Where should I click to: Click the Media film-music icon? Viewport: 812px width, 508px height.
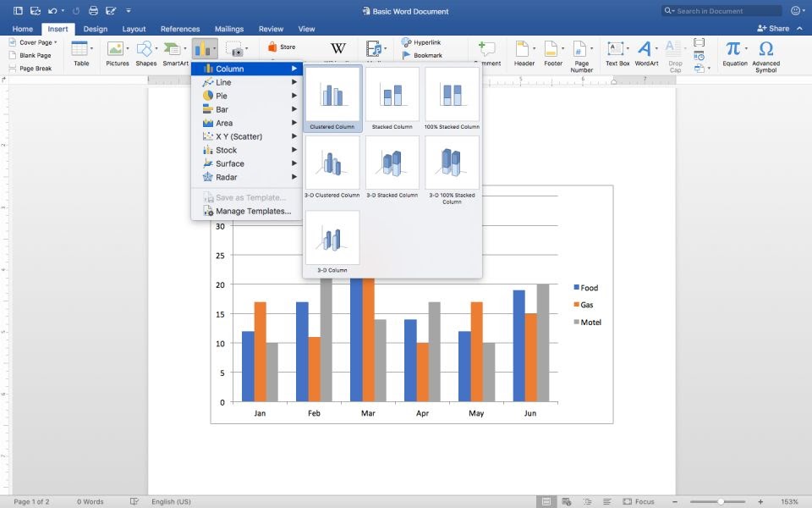(x=374, y=49)
